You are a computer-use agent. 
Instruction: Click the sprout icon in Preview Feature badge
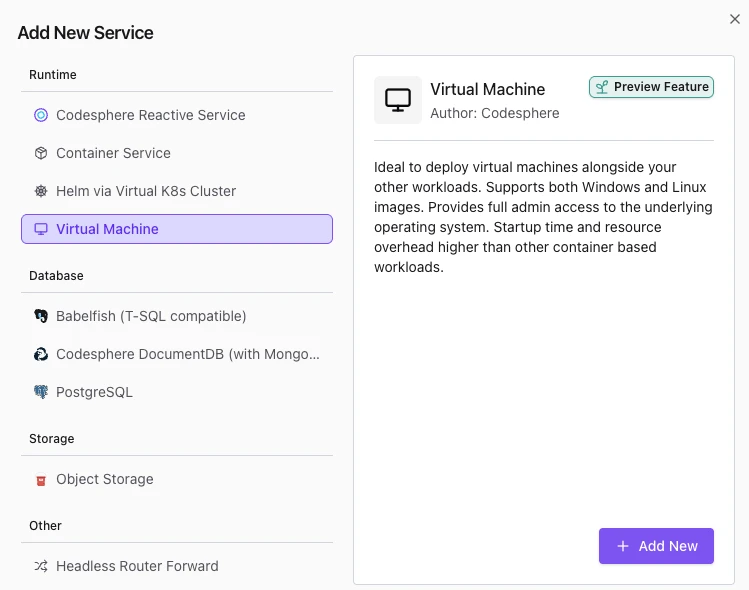(x=602, y=87)
